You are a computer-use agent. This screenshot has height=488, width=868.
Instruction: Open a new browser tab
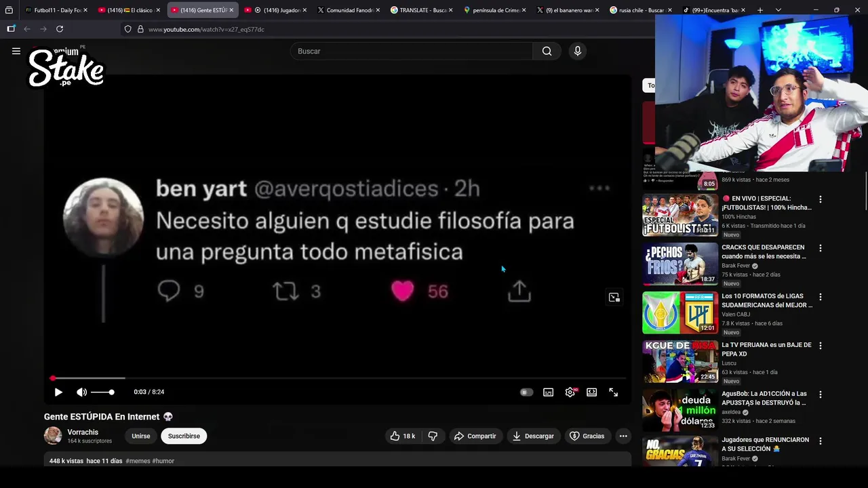click(760, 10)
